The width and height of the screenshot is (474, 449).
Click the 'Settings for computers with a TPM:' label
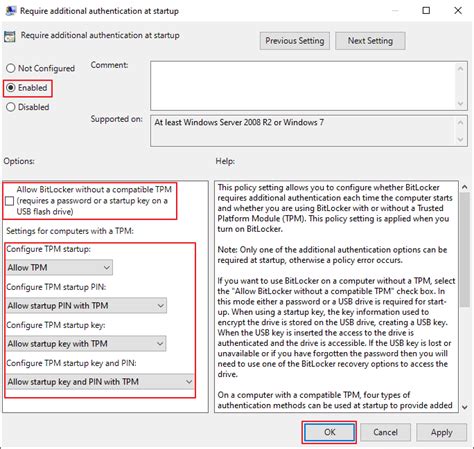[70, 231]
